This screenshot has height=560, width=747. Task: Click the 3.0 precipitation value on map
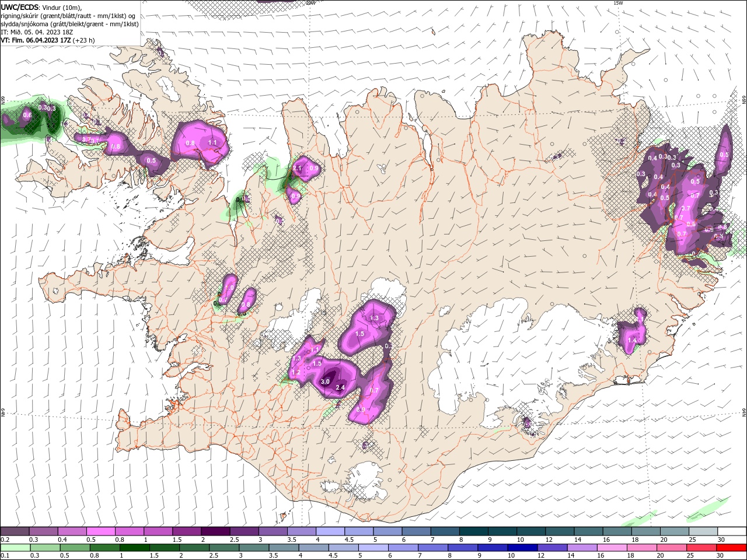point(325,381)
